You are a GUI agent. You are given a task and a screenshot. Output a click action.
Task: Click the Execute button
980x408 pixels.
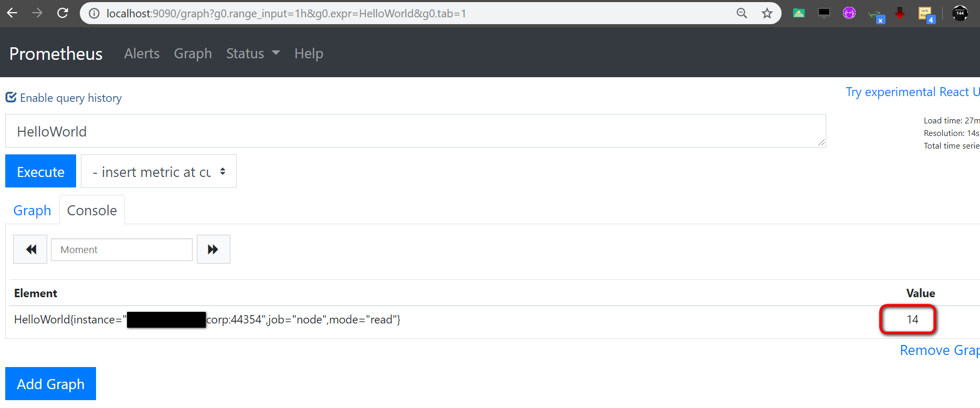(40, 171)
